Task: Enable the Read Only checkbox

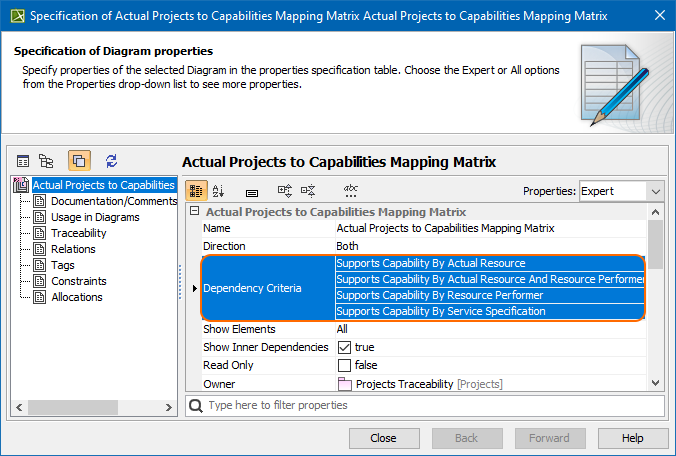Action: click(x=344, y=366)
